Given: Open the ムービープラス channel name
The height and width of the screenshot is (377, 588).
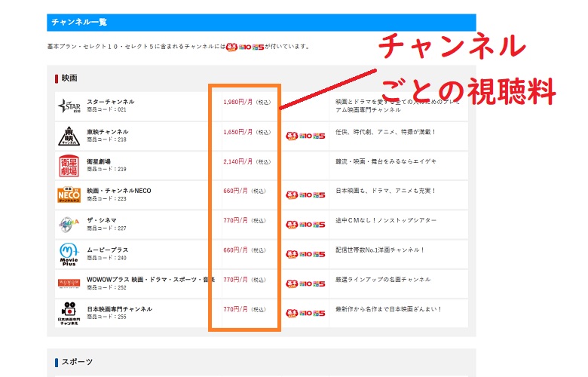Looking at the screenshot, I should tap(108, 250).
